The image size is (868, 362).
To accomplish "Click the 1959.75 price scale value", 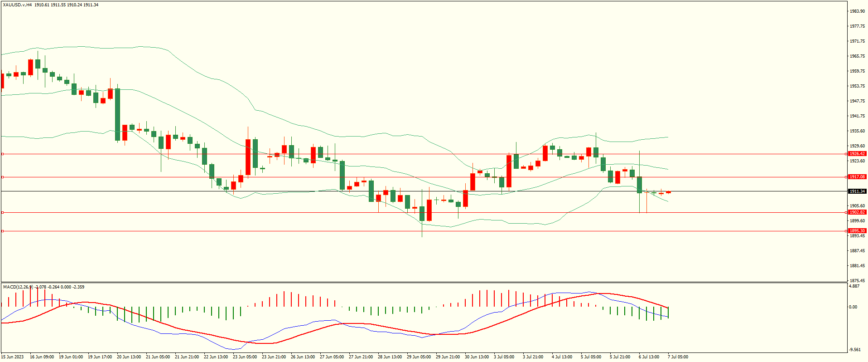I will pos(857,71).
